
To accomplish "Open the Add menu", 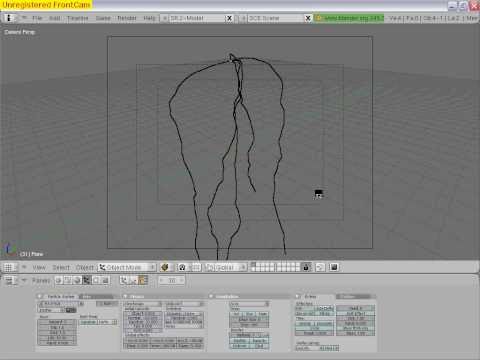I will [x=55, y=18].
